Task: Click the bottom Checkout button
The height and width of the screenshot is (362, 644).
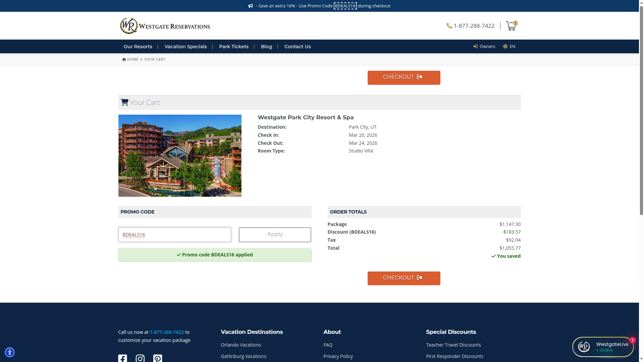Action: point(404,278)
